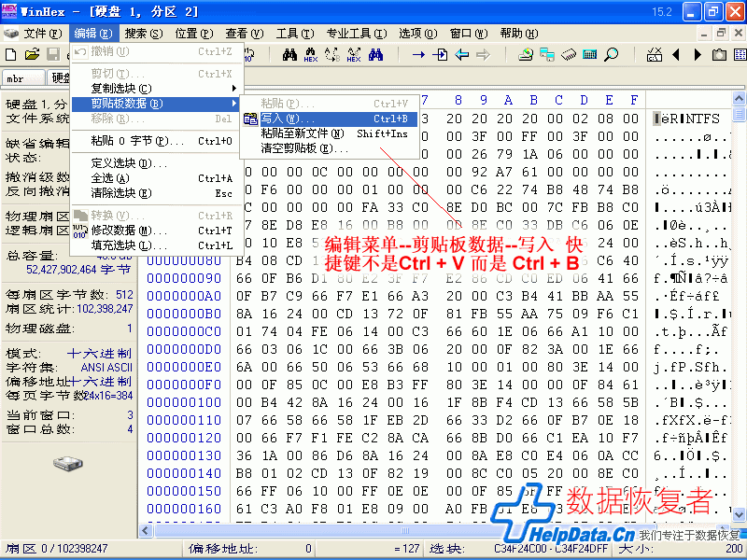Click the New file toolbar icon
This screenshot has height=560, width=747.
(x=10, y=54)
